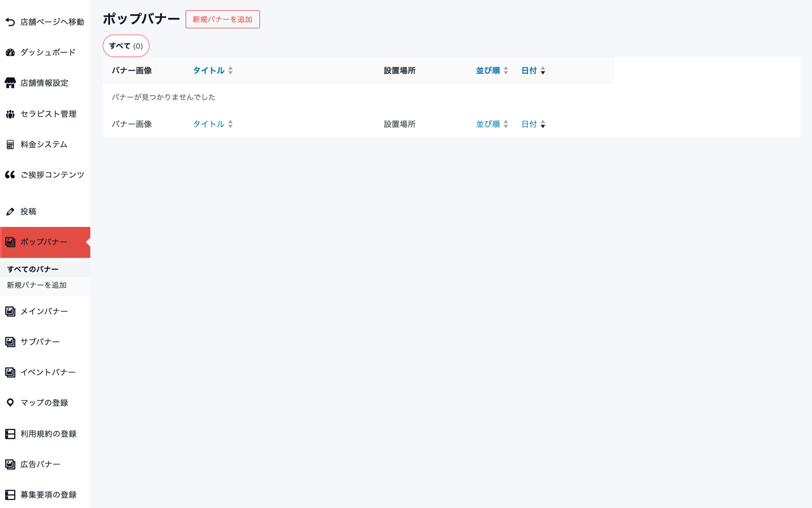Image resolution: width=812 pixels, height=508 pixels.
Task: Toggle sort arrows next to header タイトル
Action: [x=230, y=71]
